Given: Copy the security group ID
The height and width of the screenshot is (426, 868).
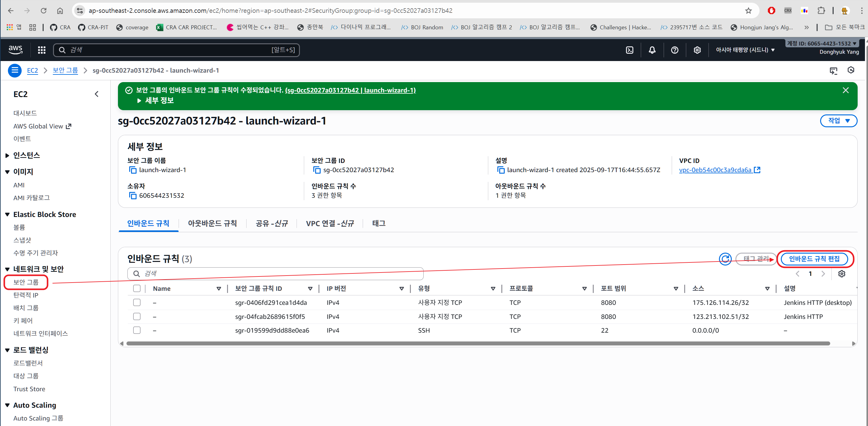Looking at the screenshot, I should click(317, 170).
